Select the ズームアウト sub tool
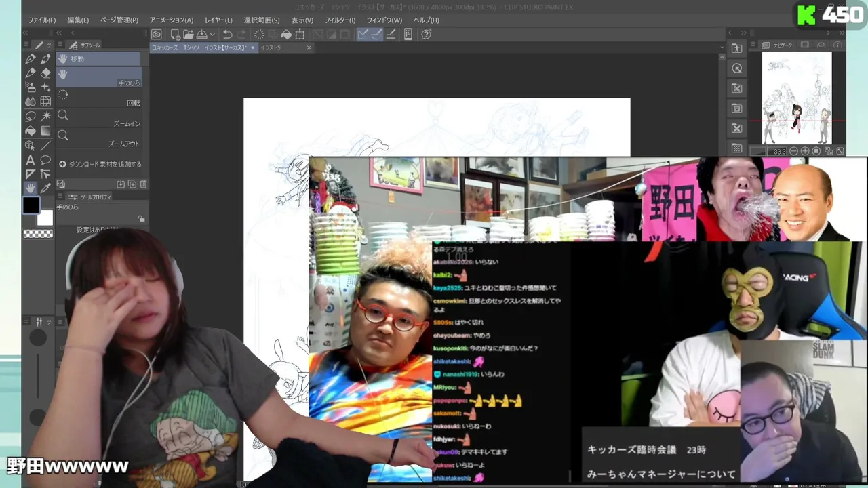The width and height of the screenshot is (868, 488). [x=98, y=139]
